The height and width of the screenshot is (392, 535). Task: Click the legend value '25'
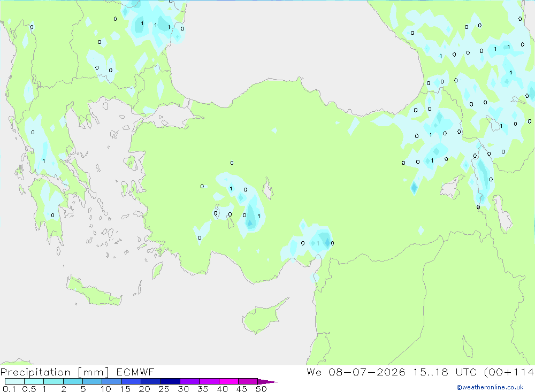click(x=164, y=389)
